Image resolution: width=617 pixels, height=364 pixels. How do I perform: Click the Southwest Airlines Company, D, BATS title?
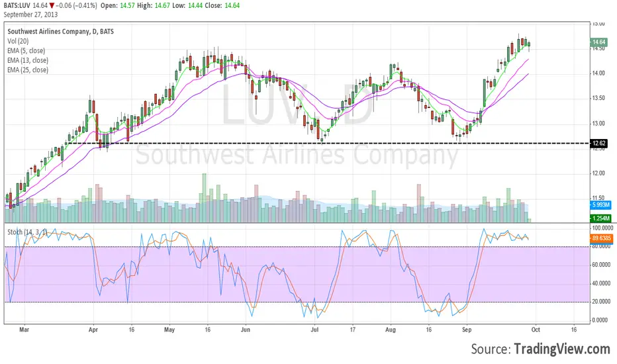61,32
